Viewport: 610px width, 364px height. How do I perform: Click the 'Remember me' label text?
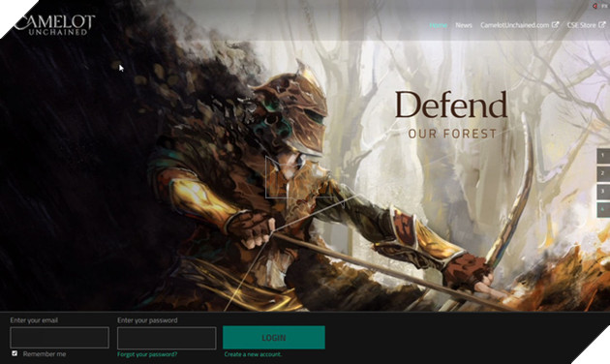pos(45,354)
